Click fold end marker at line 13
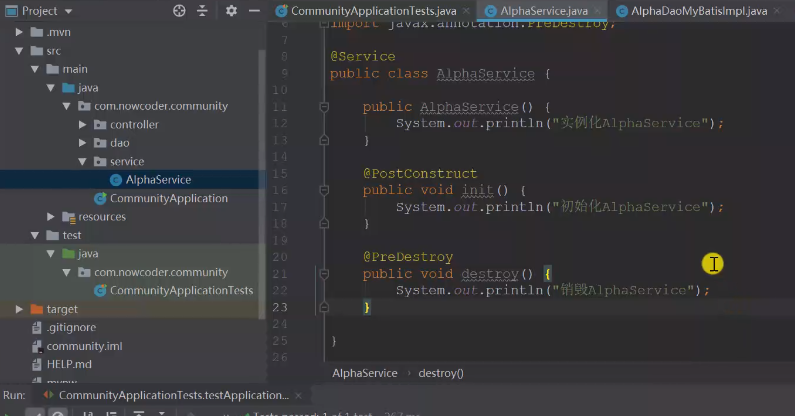795x416 pixels. [324, 140]
